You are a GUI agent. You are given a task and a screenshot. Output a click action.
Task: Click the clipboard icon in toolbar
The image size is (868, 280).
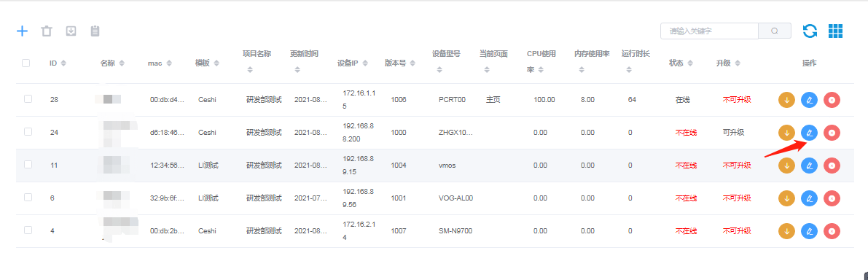(95, 31)
